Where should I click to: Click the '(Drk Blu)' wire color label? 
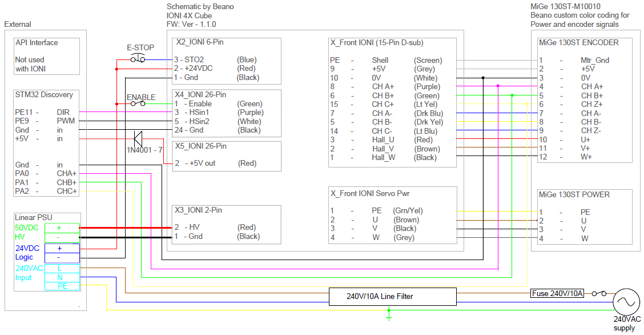[x=428, y=113]
